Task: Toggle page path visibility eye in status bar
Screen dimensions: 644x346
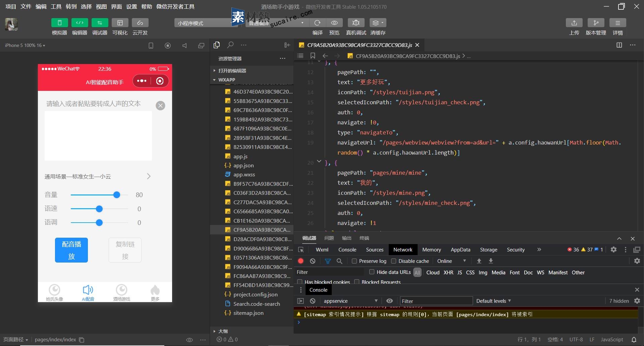Action: tap(190, 340)
